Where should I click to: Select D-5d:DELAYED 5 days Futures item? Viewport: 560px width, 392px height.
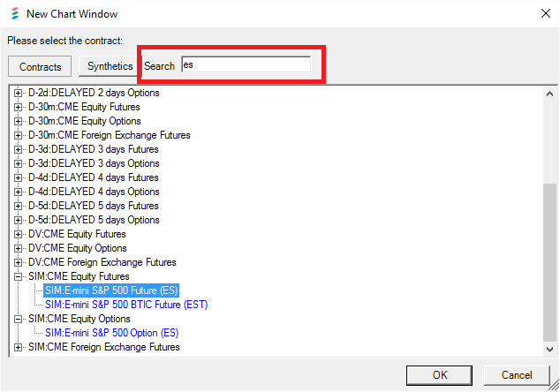tap(94, 206)
